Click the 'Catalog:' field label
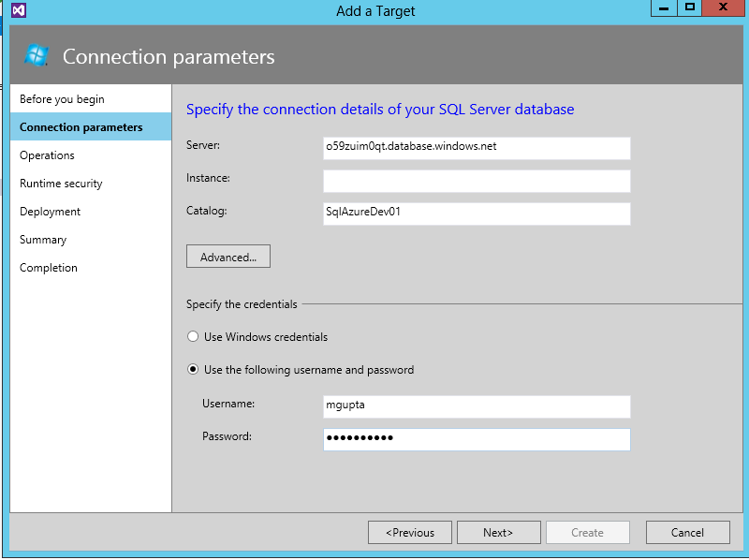This screenshot has width=749, height=560. (x=206, y=211)
